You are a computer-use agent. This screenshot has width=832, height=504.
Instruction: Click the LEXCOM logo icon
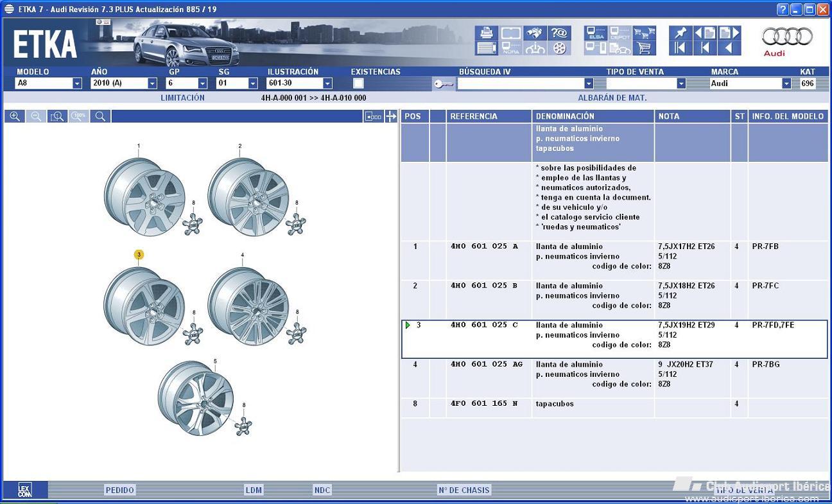tap(24, 490)
